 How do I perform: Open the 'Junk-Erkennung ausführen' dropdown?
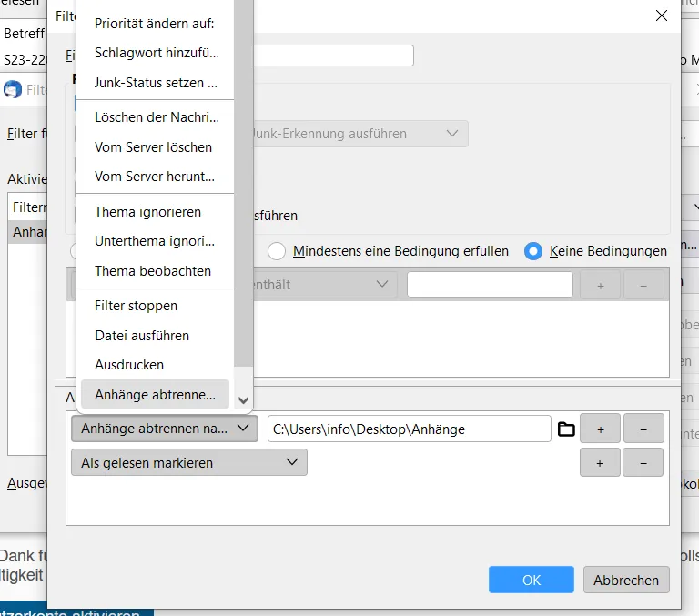click(360, 134)
